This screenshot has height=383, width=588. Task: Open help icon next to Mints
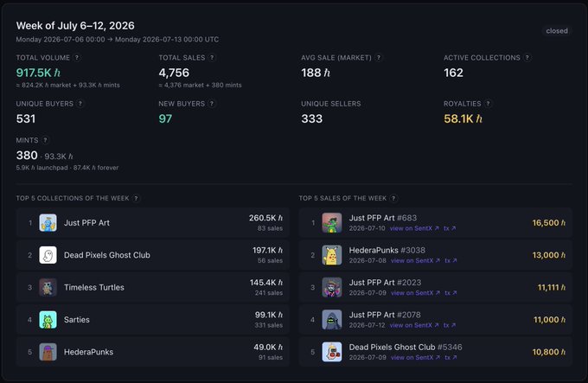pos(45,140)
